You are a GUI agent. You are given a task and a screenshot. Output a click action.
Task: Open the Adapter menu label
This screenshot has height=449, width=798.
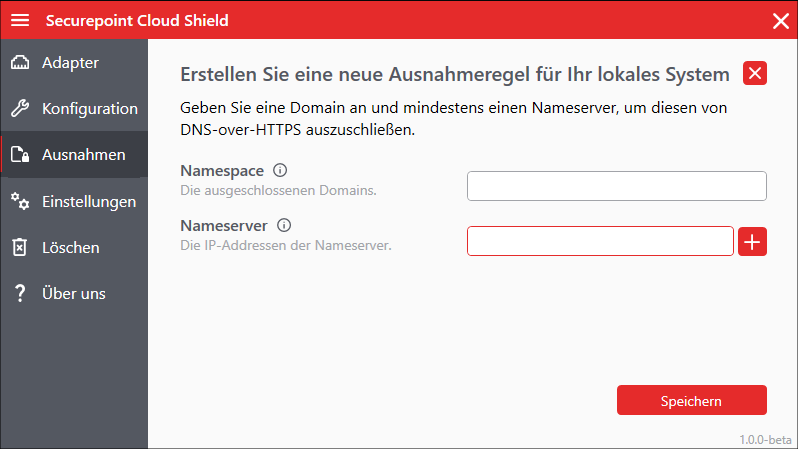click(x=70, y=63)
